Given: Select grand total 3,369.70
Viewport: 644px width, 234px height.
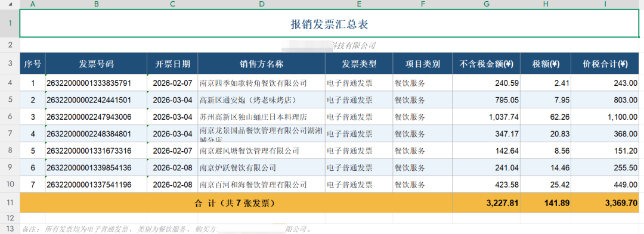Looking at the screenshot, I should coord(605,202).
